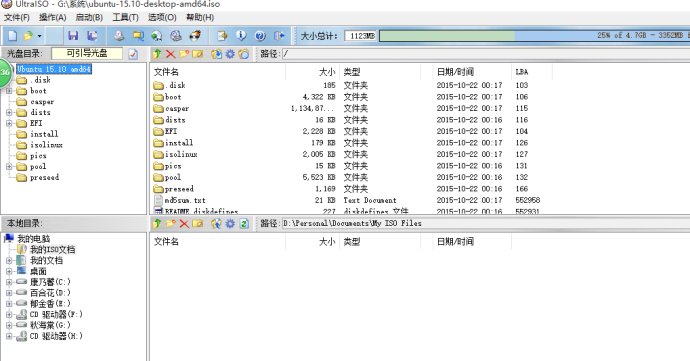Expand the pool folder in the disc tree
This screenshot has height=361, width=690.
[9, 166]
